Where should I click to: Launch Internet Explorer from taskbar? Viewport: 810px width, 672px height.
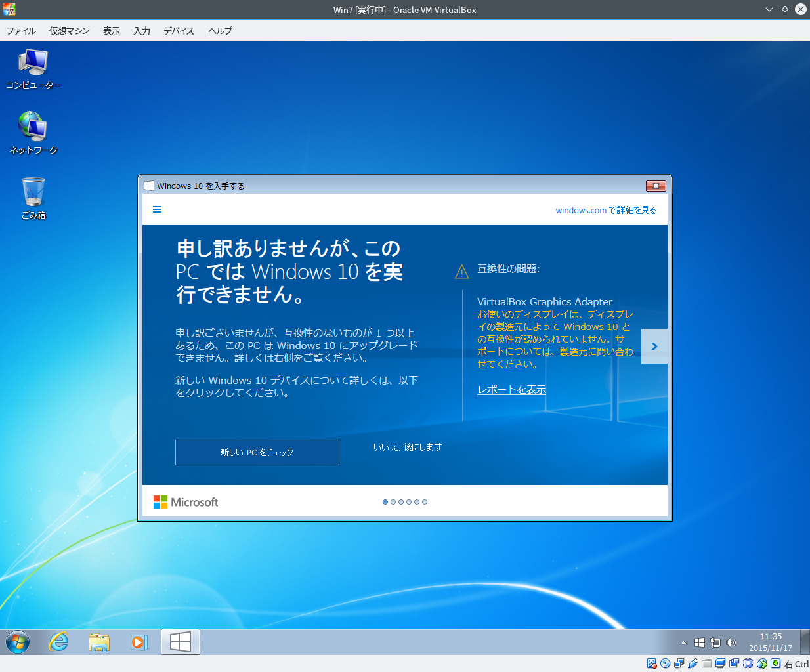point(58,642)
